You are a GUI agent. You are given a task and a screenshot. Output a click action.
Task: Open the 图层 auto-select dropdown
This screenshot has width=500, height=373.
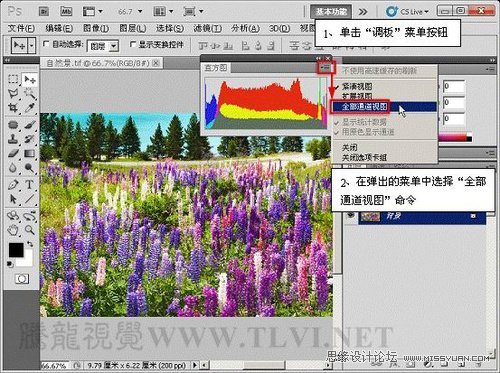114,46
